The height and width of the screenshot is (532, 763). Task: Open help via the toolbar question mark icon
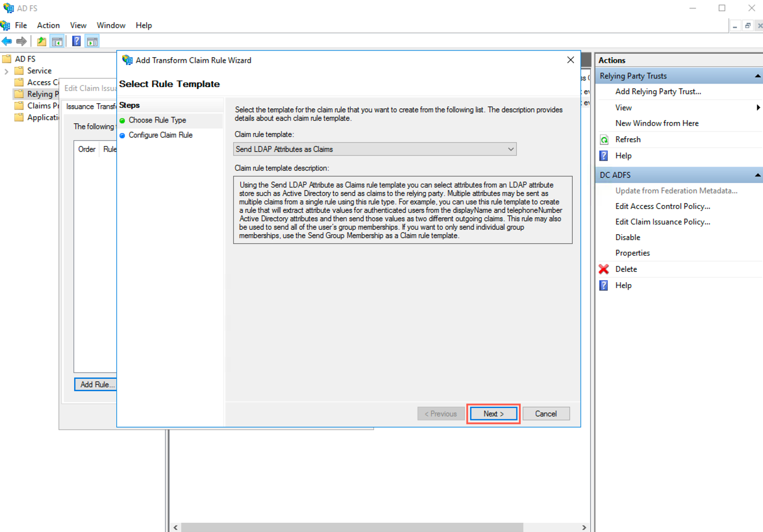(76, 40)
